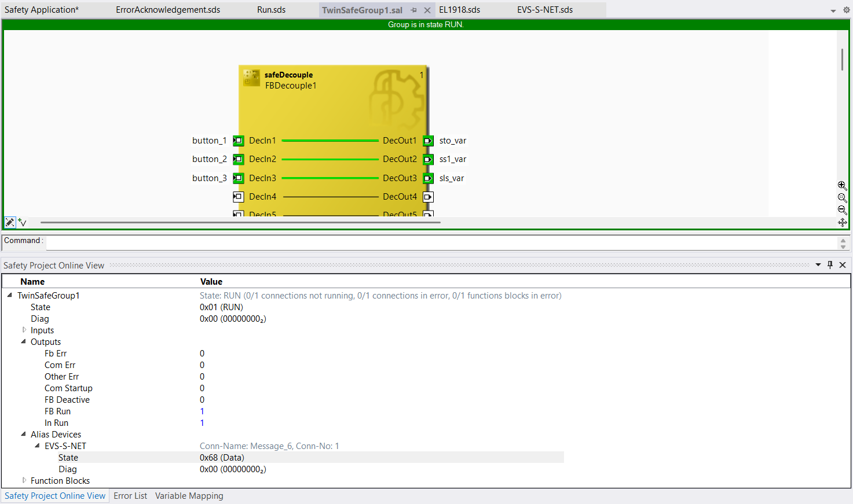Click the four-arrow pan diagram icon
This screenshot has height=504, width=853.
point(842,222)
